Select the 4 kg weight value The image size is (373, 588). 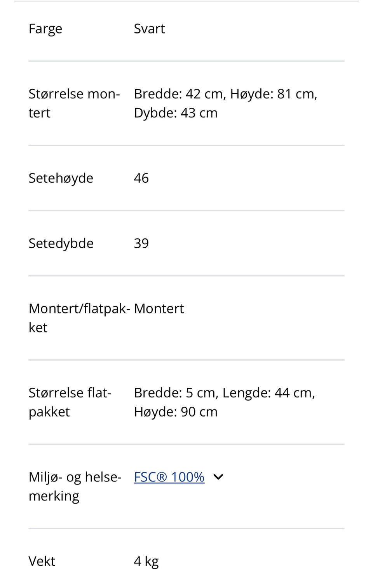click(146, 561)
